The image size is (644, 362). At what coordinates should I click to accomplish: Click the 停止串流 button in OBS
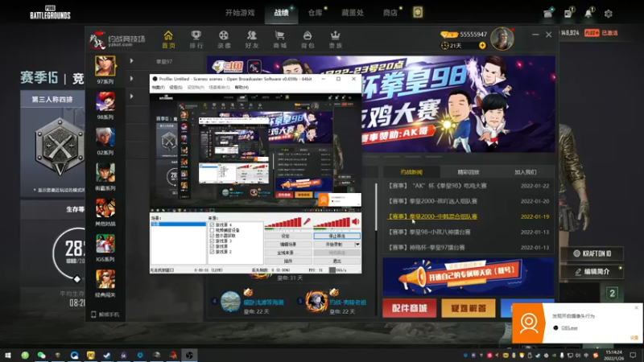(336, 236)
